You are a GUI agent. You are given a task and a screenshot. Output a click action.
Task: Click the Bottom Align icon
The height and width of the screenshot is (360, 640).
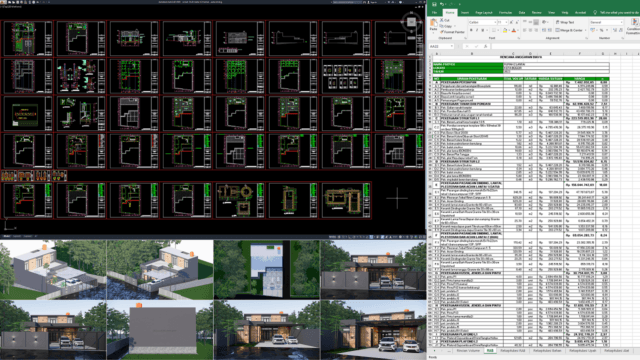tap(536, 22)
